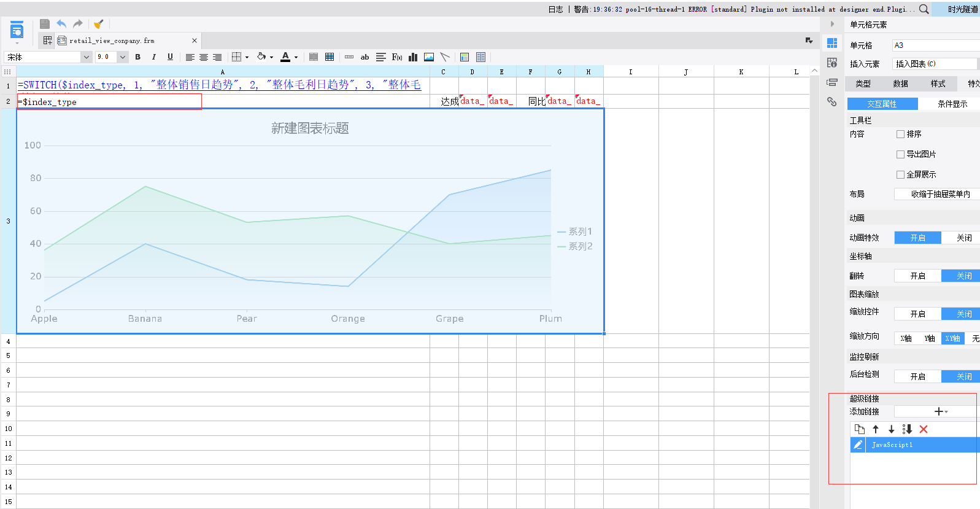Copy the selected hyperlink

pos(860,429)
